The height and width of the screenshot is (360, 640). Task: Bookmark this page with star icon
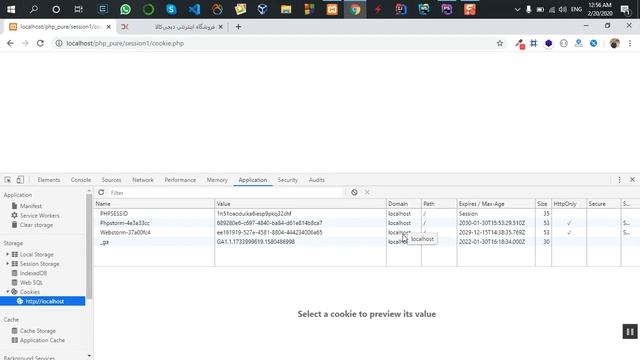tap(500, 43)
